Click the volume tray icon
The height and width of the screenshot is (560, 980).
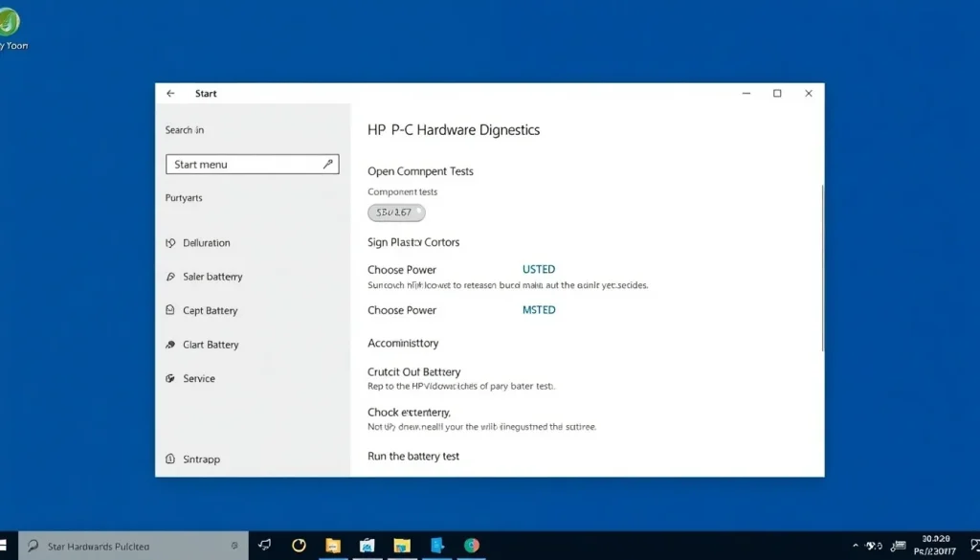tap(874, 547)
